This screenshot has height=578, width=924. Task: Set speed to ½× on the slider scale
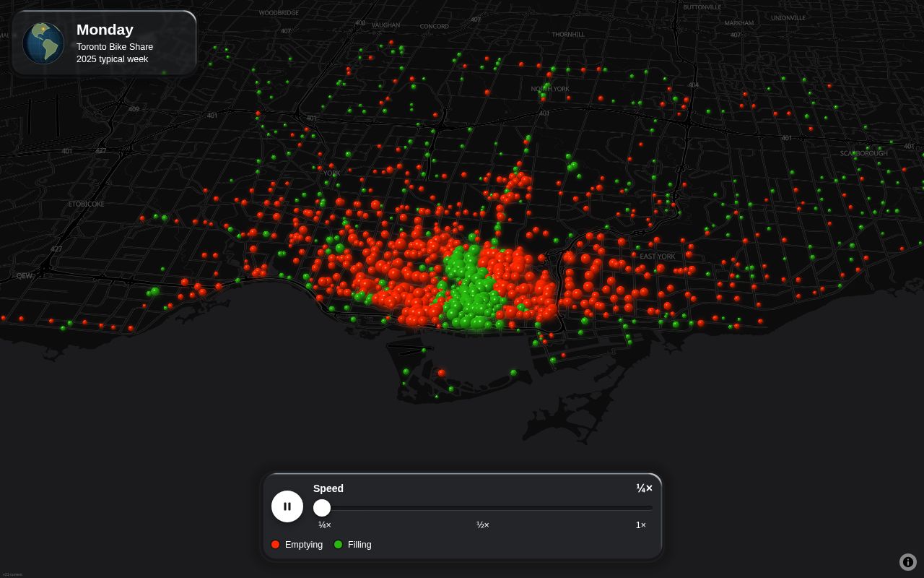click(483, 525)
